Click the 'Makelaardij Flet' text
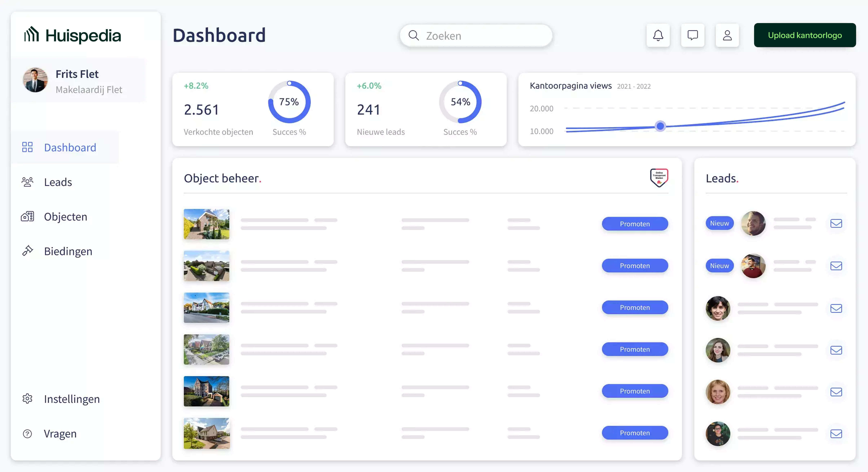The image size is (868, 472). [x=89, y=90]
